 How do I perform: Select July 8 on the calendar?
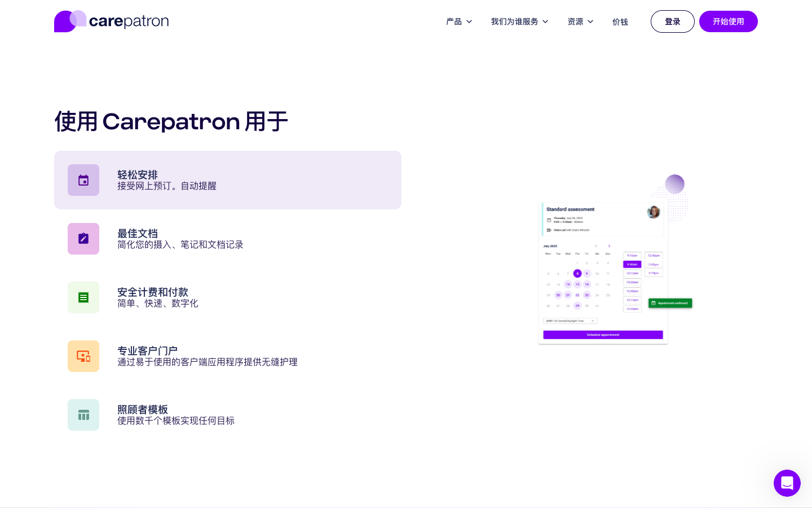point(577,273)
